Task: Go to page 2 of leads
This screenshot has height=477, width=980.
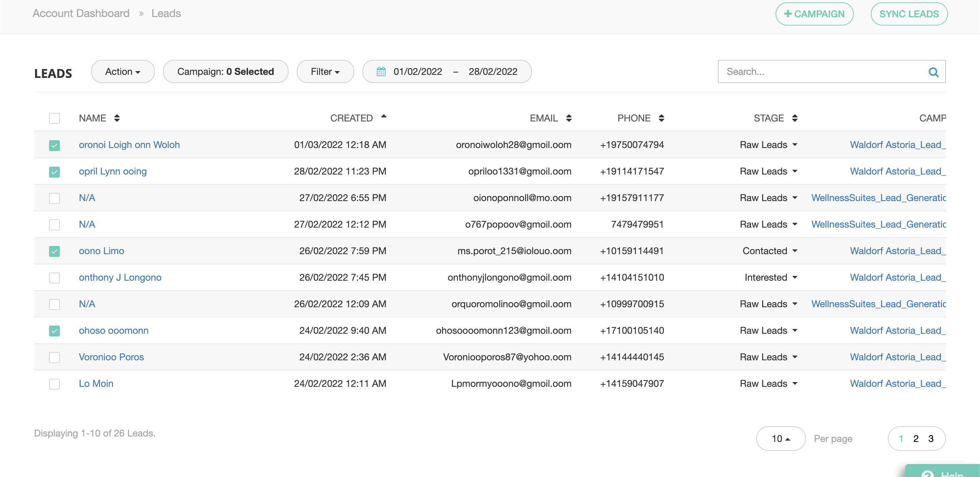Action: pyautogui.click(x=916, y=439)
